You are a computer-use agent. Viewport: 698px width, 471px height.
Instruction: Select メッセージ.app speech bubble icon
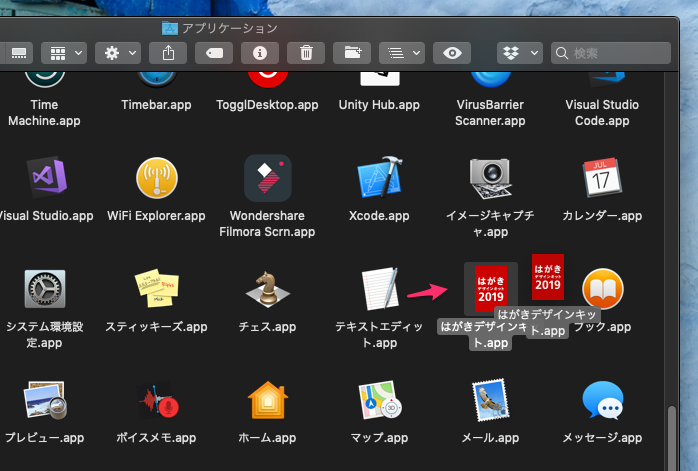pos(603,400)
